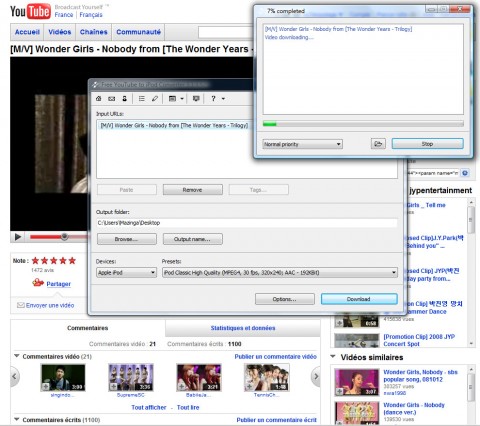Collapse the Commentaires écrits (1100) section
This screenshot has height=426, width=480.
[16, 419]
